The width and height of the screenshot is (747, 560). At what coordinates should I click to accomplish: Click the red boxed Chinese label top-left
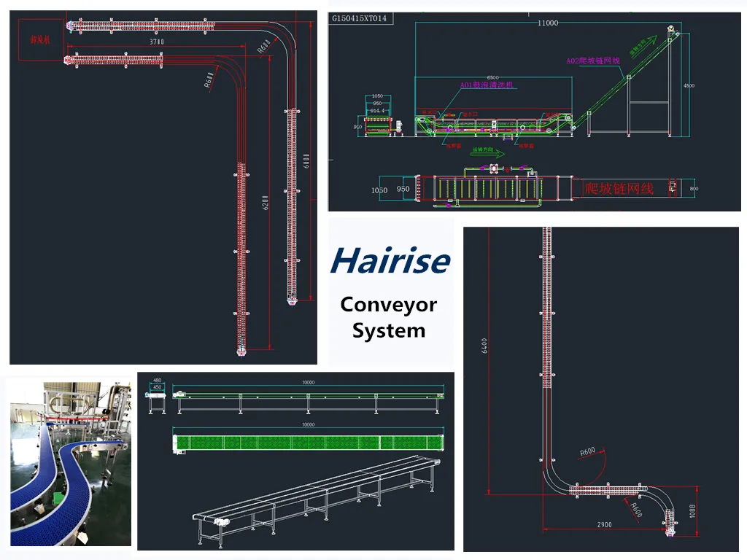tap(39, 40)
